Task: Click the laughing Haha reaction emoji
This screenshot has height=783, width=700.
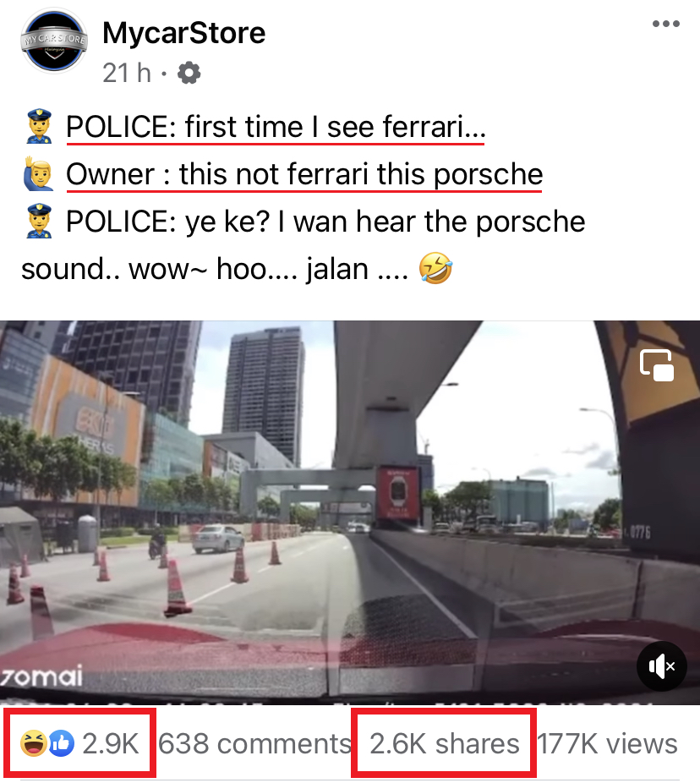Action: click(x=33, y=743)
